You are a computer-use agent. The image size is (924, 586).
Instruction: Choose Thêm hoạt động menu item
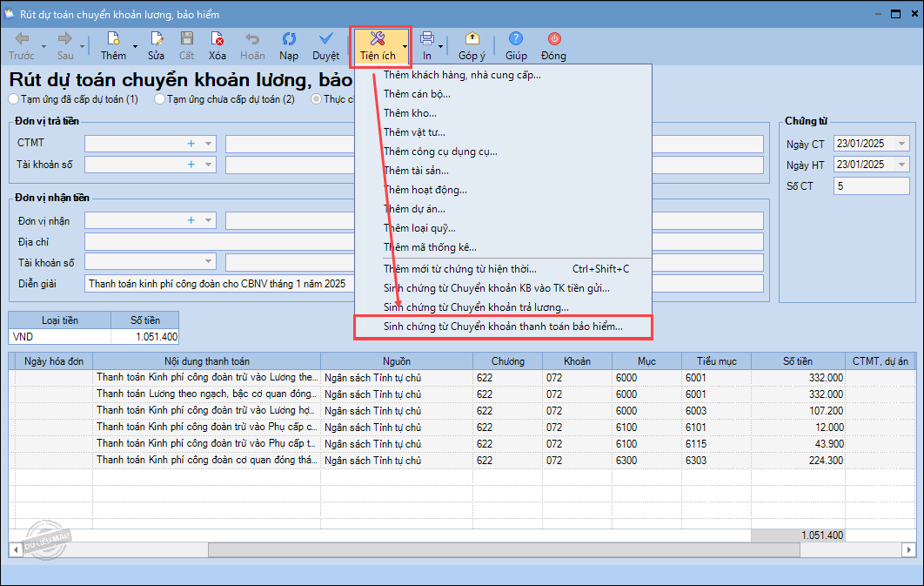(503, 190)
